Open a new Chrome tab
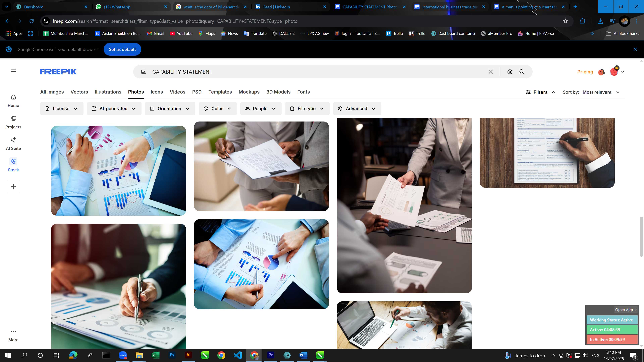The width and height of the screenshot is (644, 362). tap(575, 7)
